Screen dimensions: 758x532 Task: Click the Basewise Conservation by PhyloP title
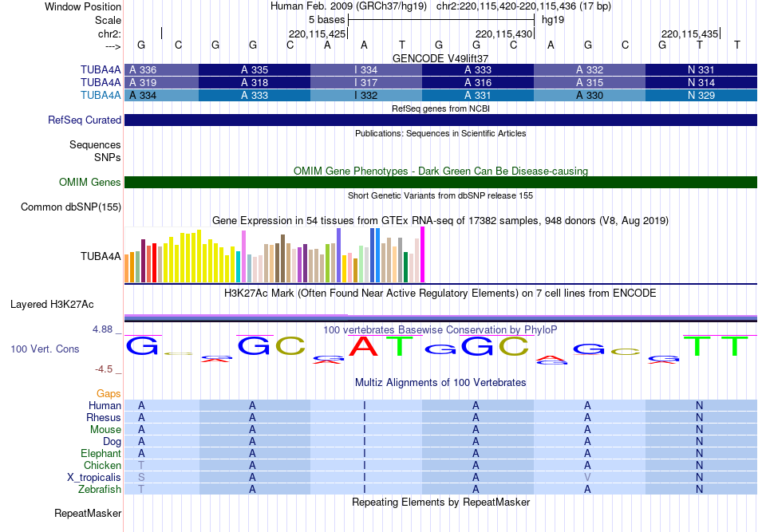pos(440,329)
